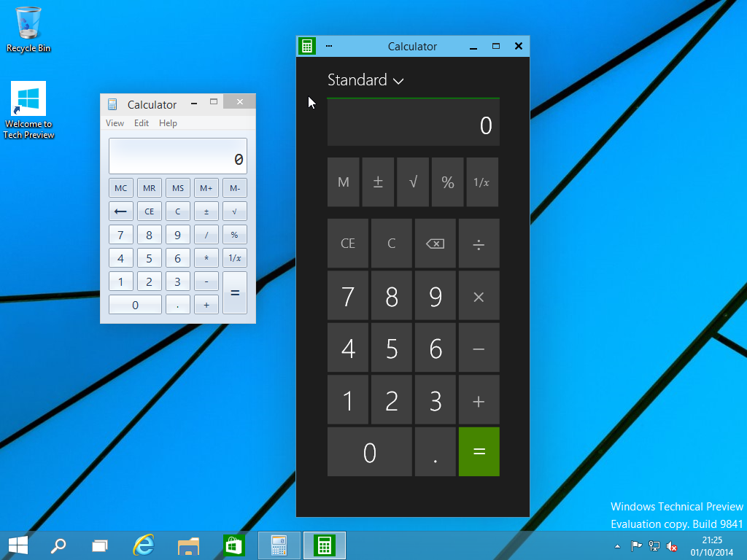Click M- in classic Calculator
747x560 pixels.
[x=235, y=188]
